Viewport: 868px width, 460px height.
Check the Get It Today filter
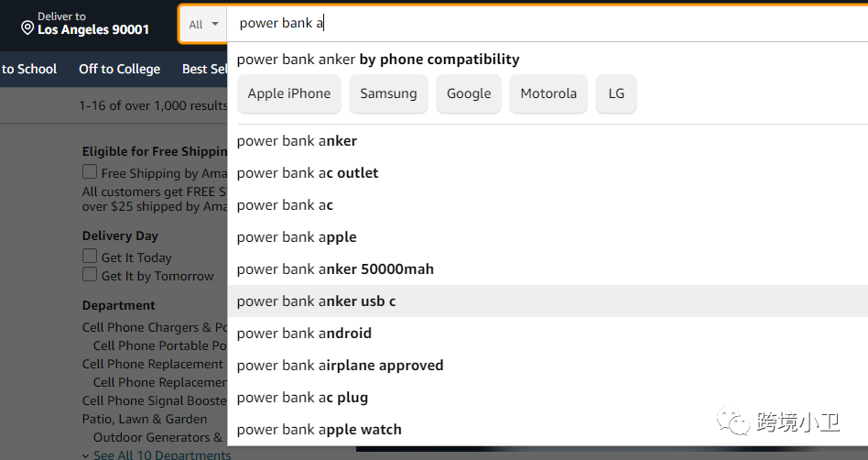click(90, 257)
